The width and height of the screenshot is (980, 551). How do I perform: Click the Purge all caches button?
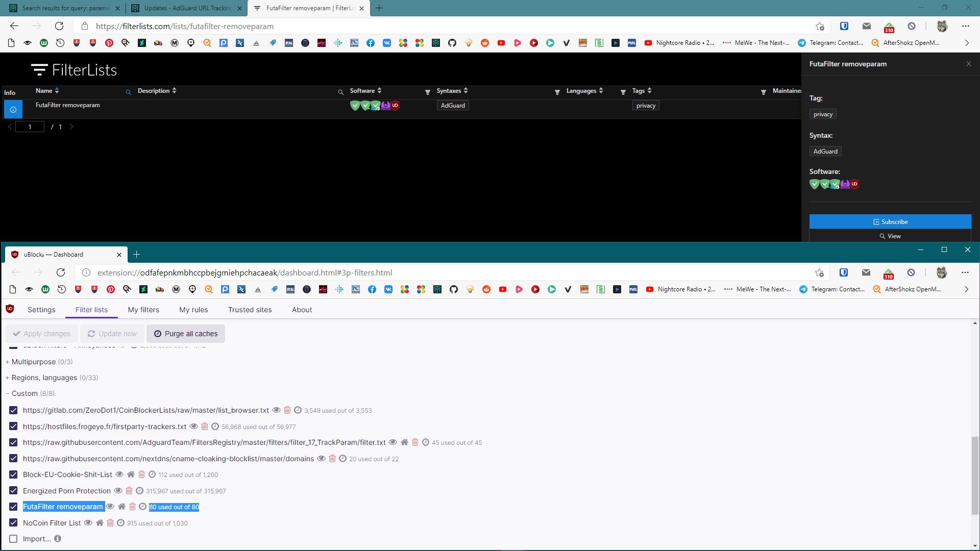(186, 334)
